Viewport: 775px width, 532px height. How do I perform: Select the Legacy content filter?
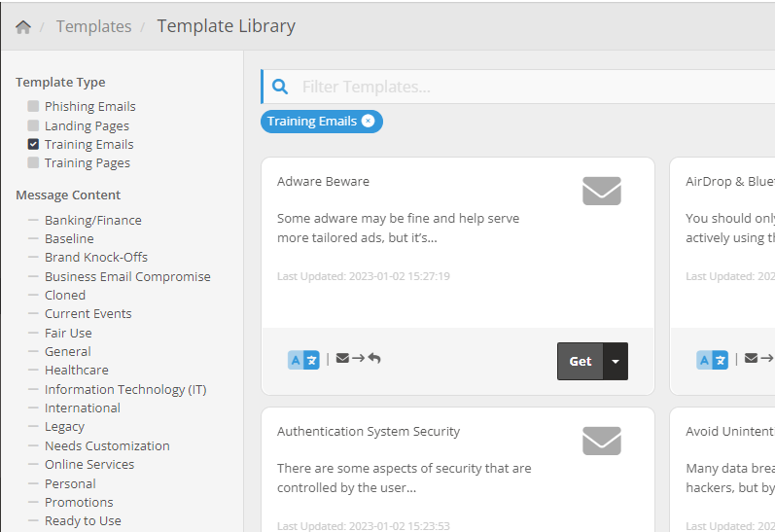click(x=64, y=427)
